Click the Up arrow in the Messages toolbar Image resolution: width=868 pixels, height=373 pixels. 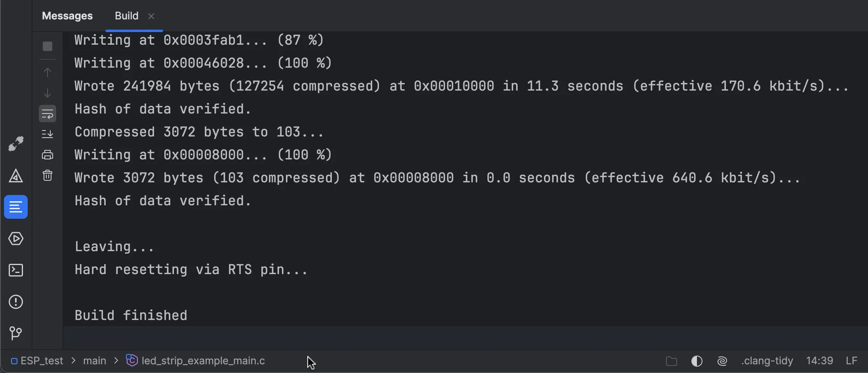[48, 72]
